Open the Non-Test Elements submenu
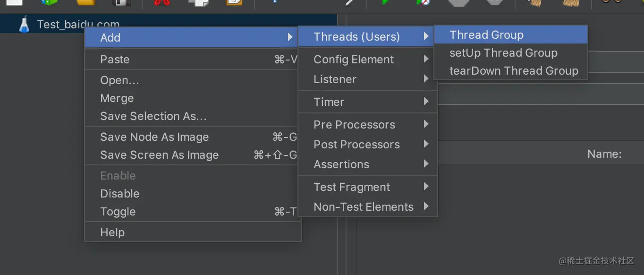 tap(364, 207)
